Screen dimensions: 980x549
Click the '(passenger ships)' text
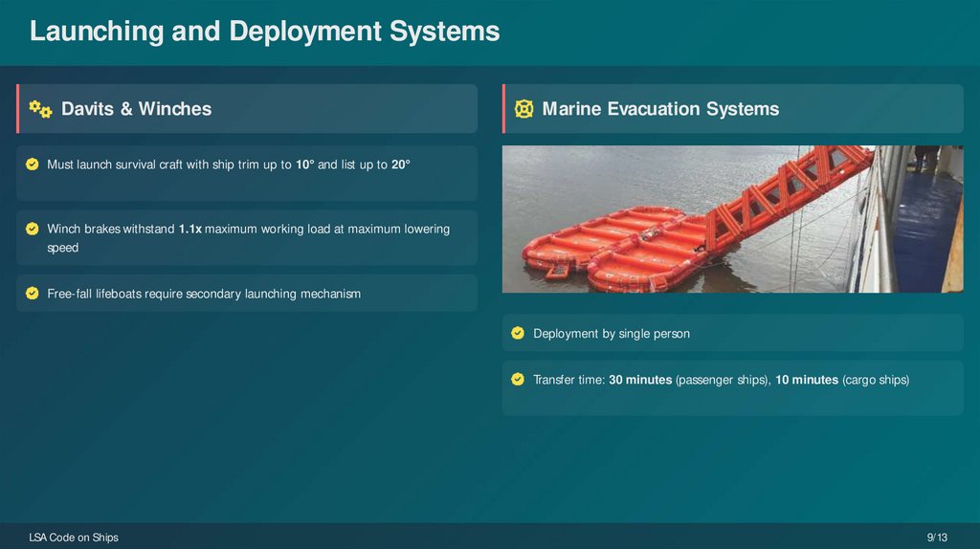pos(724,380)
